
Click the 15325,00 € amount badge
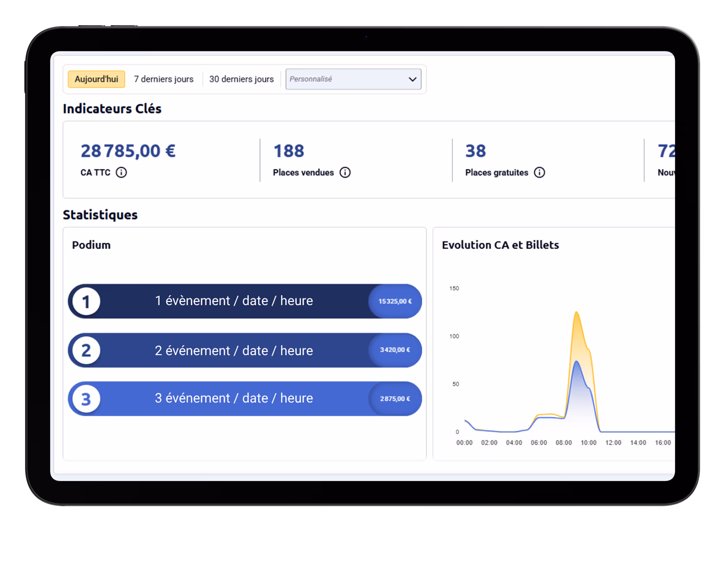[x=395, y=301]
